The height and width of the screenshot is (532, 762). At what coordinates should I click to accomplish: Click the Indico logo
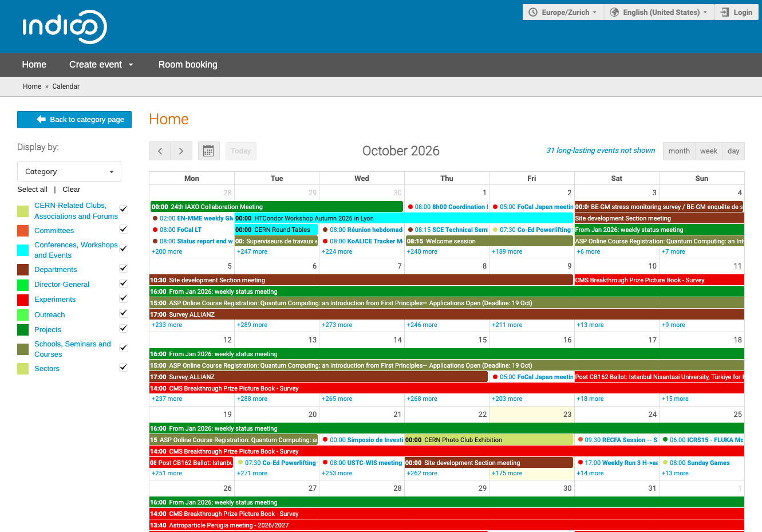point(65,27)
